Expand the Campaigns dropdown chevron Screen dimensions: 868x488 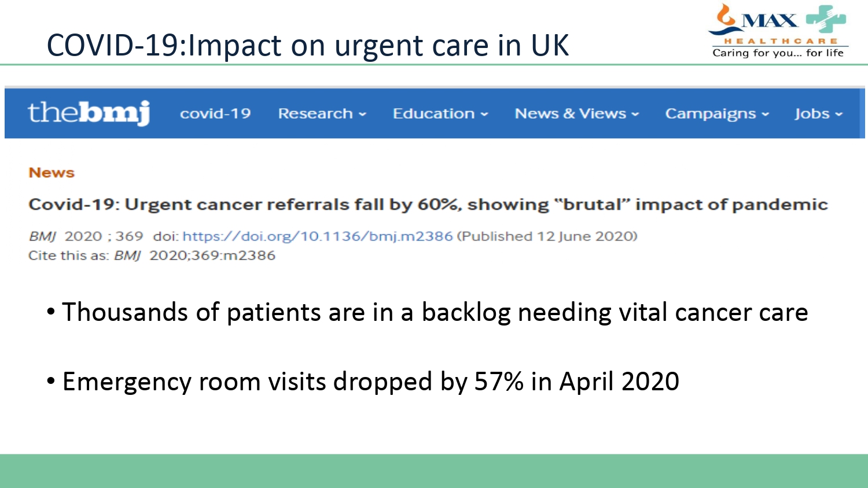766,114
